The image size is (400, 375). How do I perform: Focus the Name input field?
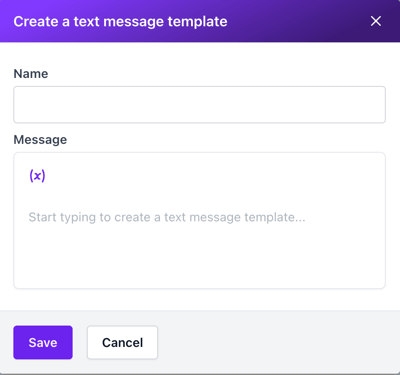click(x=199, y=105)
